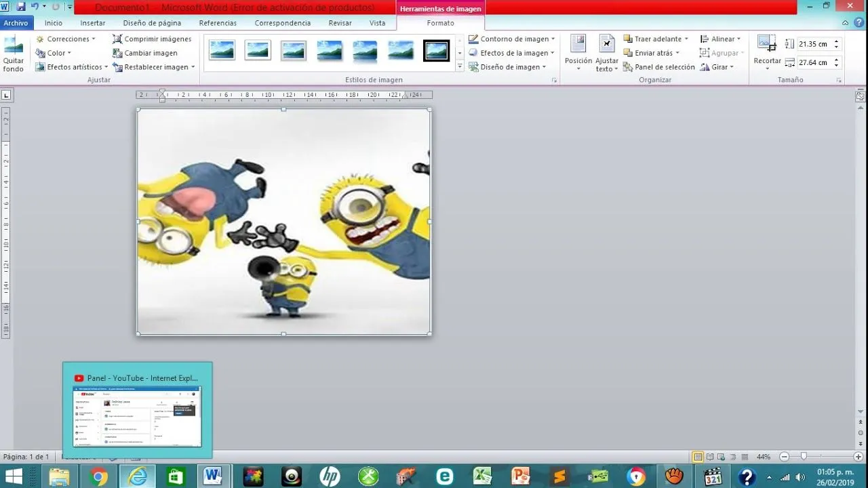This screenshot has width=868, height=488.
Task: Switch to the Insertar tab
Action: [92, 22]
